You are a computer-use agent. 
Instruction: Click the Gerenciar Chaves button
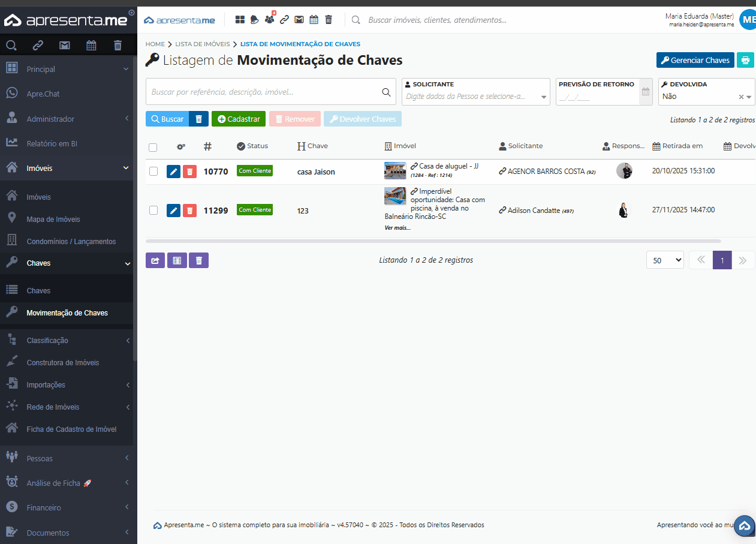pyautogui.click(x=695, y=60)
